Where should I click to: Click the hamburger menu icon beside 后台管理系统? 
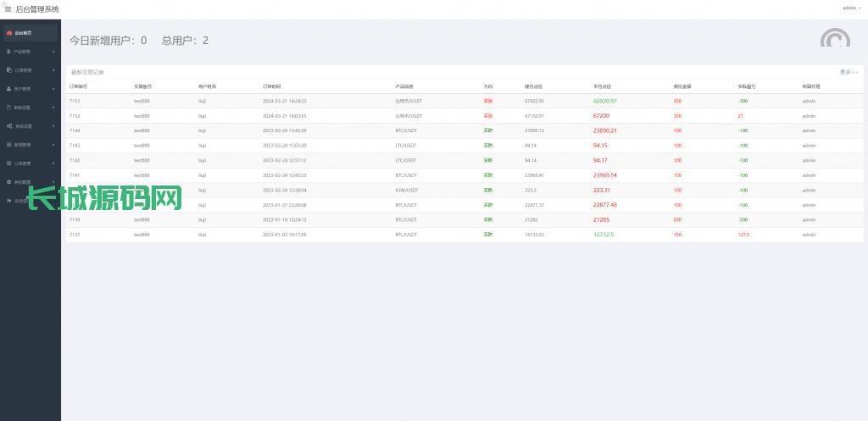(8, 9)
